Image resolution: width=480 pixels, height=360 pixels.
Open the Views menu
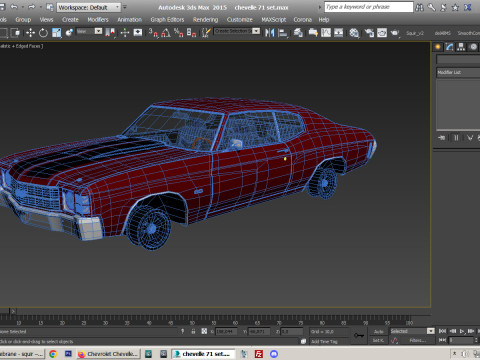click(46, 20)
